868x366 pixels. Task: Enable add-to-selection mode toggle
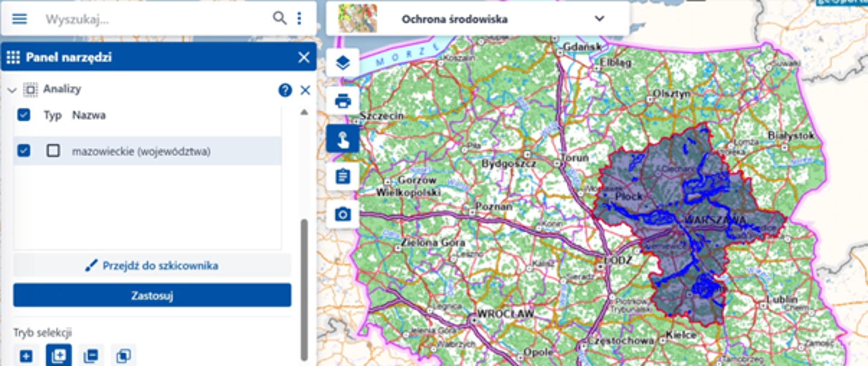click(x=59, y=356)
